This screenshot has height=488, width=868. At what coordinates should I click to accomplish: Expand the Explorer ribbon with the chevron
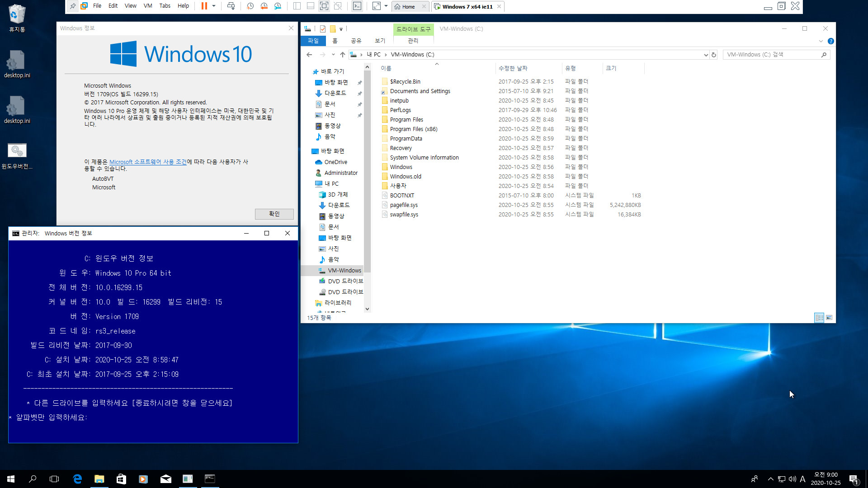[x=821, y=41]
